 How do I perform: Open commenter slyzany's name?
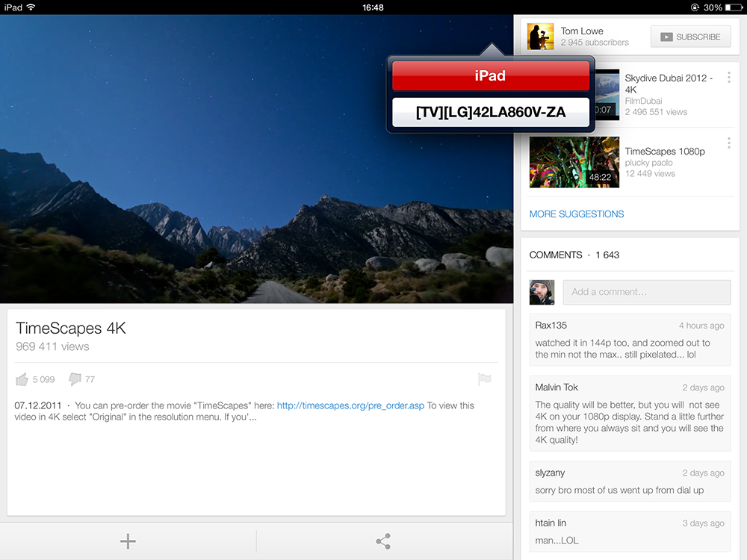(550, 473)
